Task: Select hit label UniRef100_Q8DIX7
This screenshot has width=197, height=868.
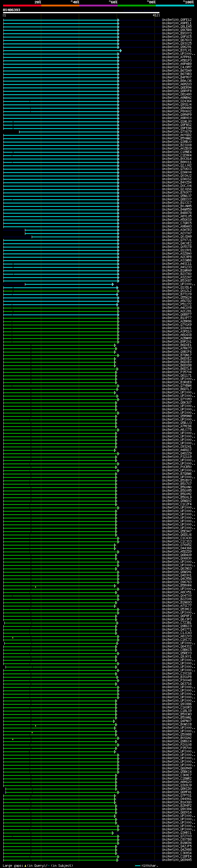Action: coord(177,200)
